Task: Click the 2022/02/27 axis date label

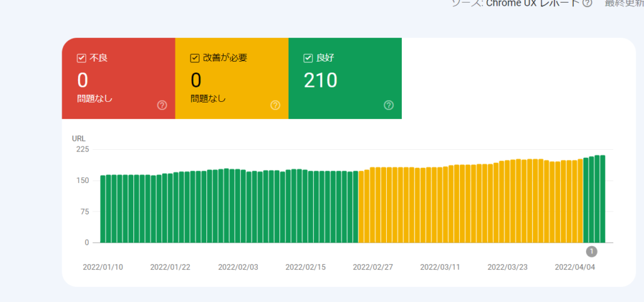Action: [372, 267]
